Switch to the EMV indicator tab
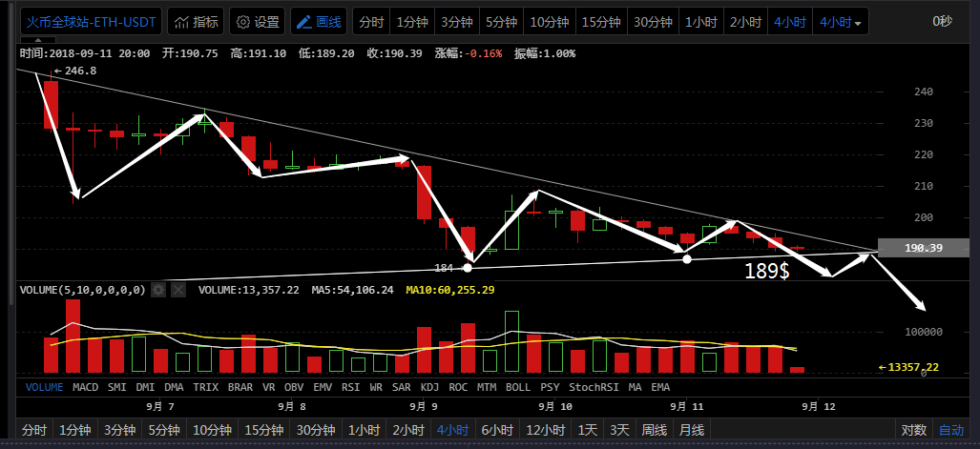This screenshot has width=980, height=449. (323, 387)
